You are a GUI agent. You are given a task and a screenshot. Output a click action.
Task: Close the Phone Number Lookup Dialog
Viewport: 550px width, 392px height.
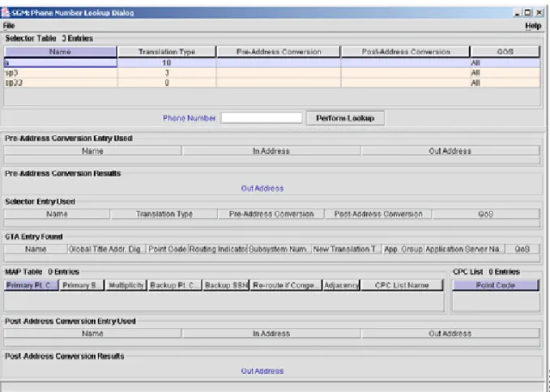coord(539,13)
